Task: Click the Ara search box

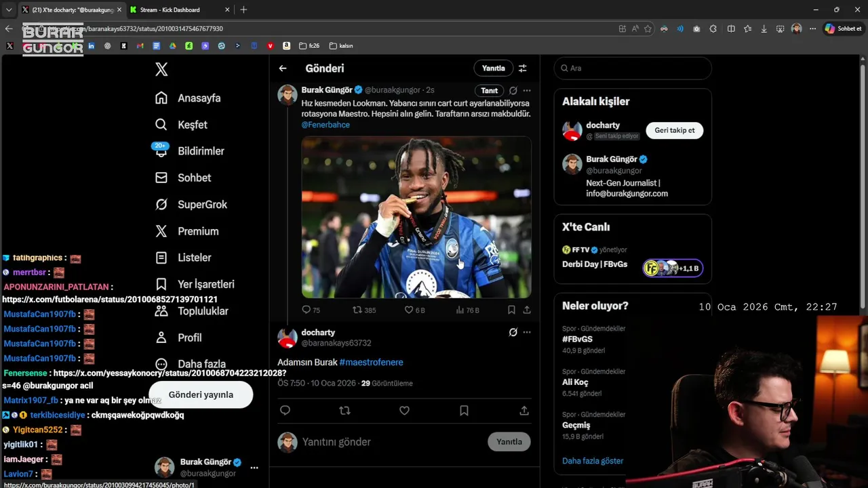Action: pyautogui.click(x=633, y=68)
